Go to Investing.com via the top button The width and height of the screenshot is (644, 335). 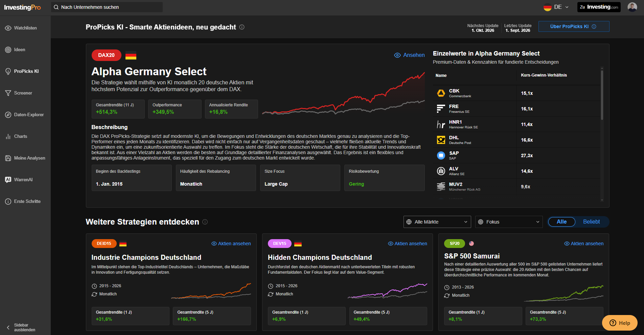tap(599, 7)
